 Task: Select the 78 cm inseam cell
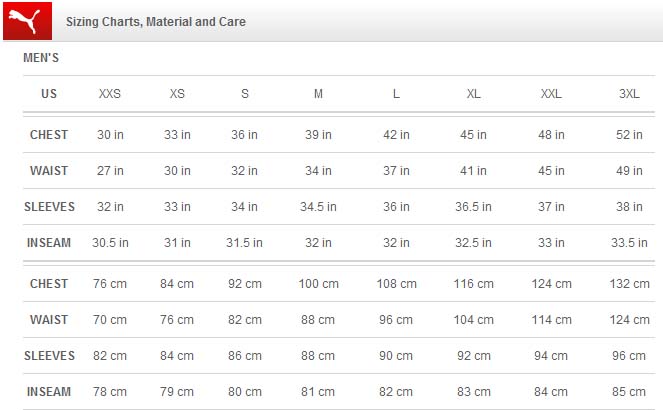[110, 392]
